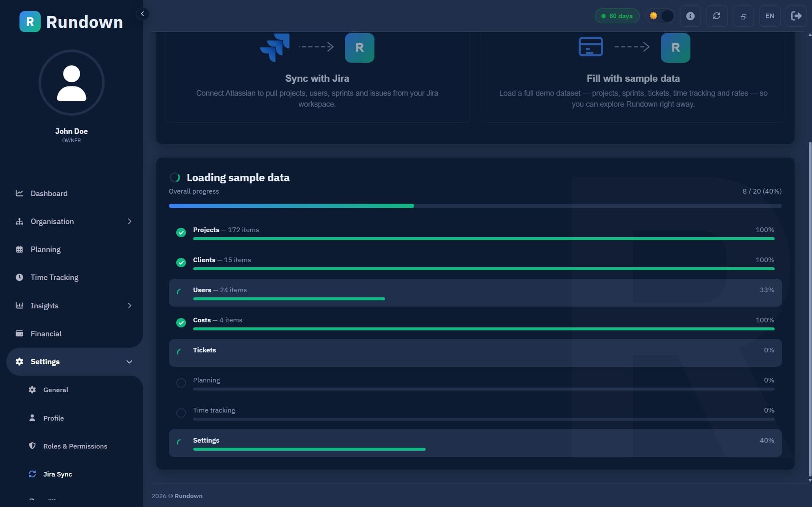Viewport: 812px width, 507px height.
Task: Select the Tickets loading row
Action: coord(475,353)
